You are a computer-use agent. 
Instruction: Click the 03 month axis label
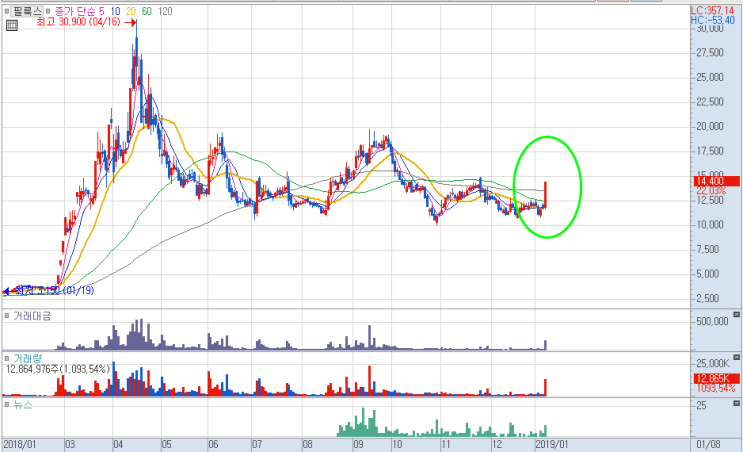70,444
